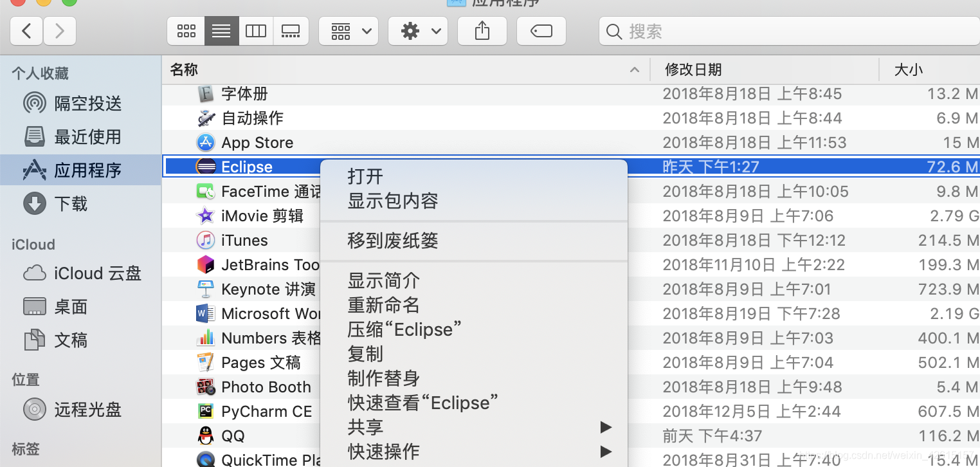Click the iMovie size 2.79 G
Viewport: 980px width, 467px height.
point(954,215)
